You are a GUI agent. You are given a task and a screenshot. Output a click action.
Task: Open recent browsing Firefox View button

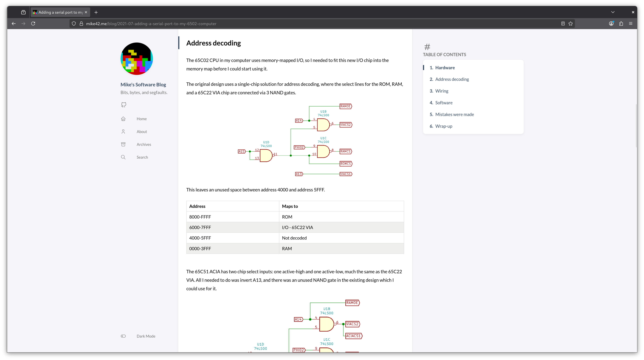23,12
